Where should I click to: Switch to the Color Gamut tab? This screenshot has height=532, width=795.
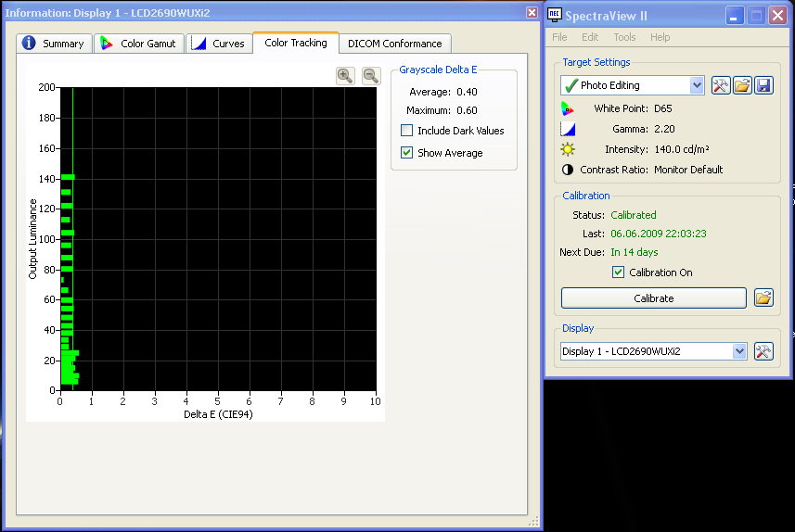click(138, 44)
